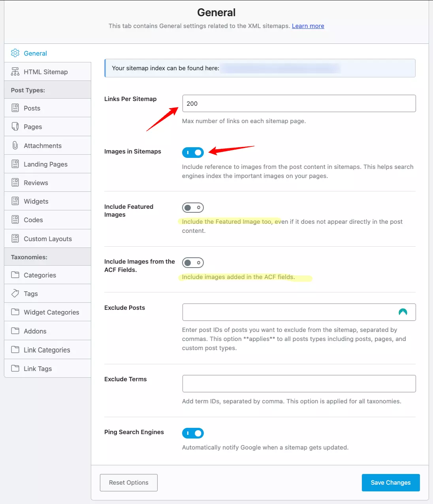Click the Save Changes button
This screenshot has height=504, width=433.
[390, 483]
